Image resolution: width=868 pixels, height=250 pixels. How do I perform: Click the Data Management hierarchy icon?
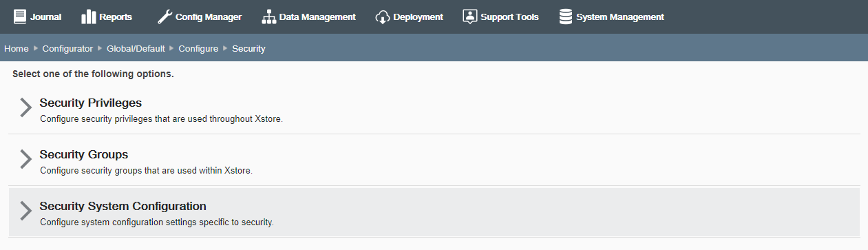click(x=268, y=17)
